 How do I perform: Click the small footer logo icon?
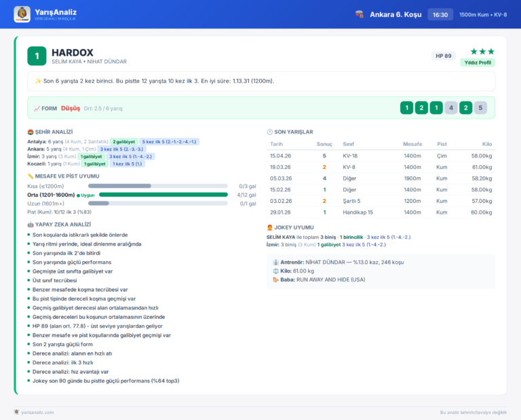tap(16, 412)
